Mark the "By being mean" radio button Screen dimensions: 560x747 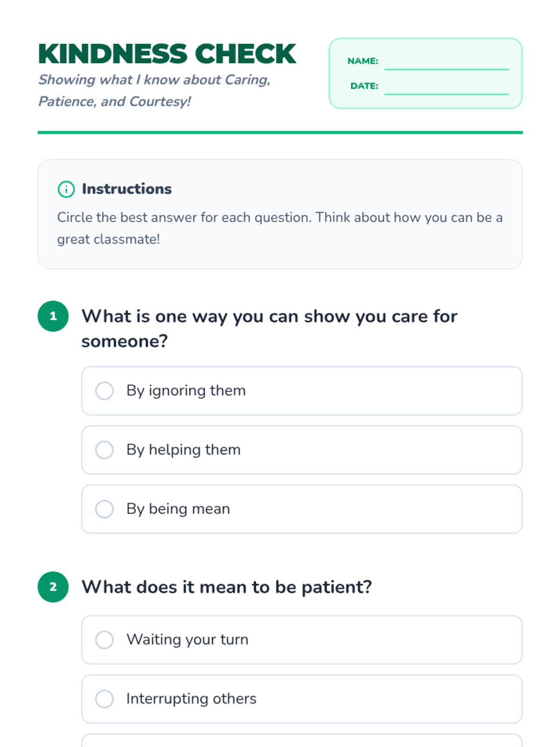[x=105, y=509]
